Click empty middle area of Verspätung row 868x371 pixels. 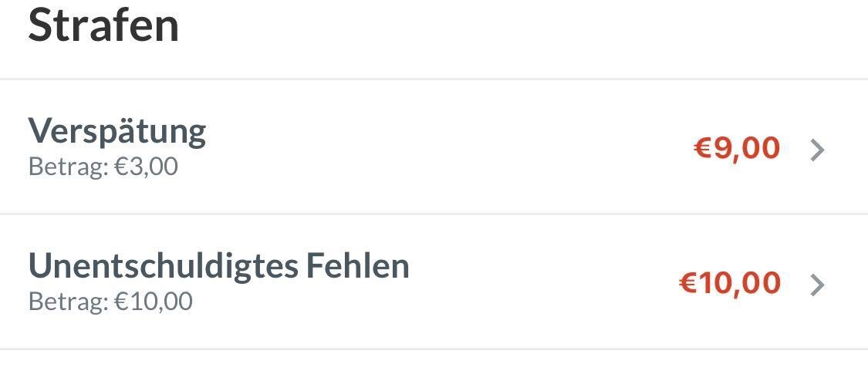coord(448,148)
